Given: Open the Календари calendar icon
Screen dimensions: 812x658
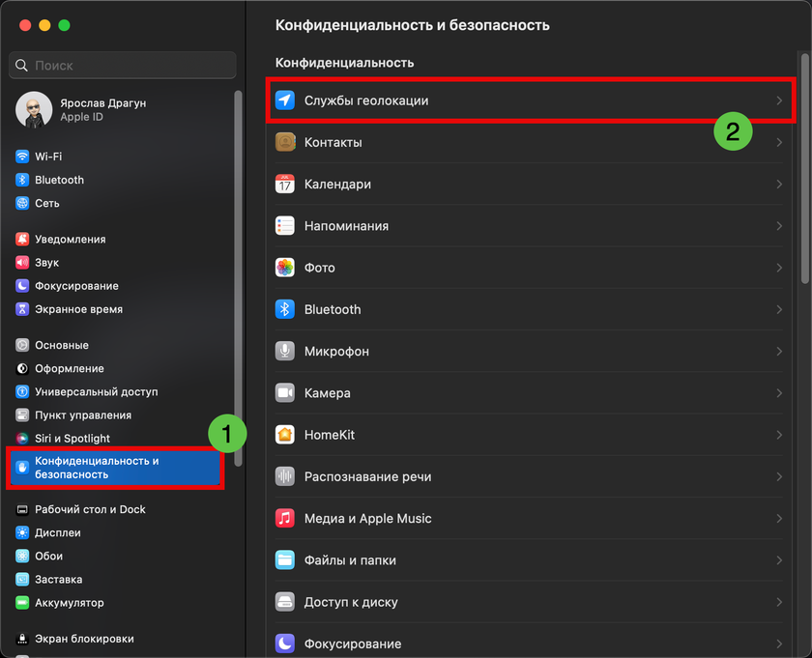Looking at the screenshot, I should coord(285,184).
